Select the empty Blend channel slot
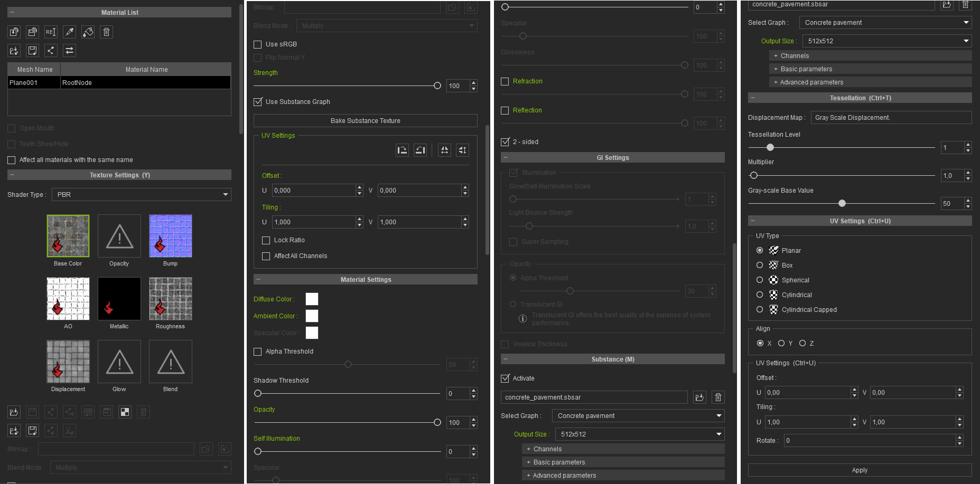Viewport: 980px width, 484px height. pyautogui.click(x=170, y=361)
